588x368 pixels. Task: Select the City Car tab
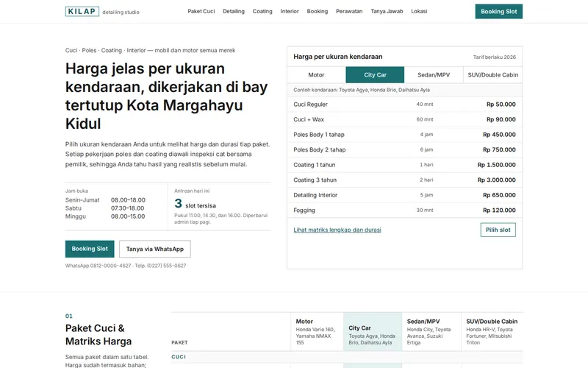coord(375,75)
